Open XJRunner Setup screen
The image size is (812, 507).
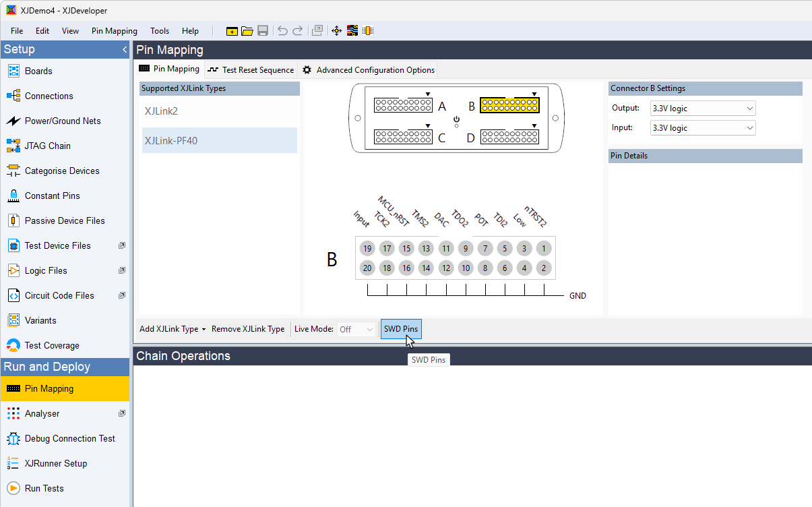point(65,463)
